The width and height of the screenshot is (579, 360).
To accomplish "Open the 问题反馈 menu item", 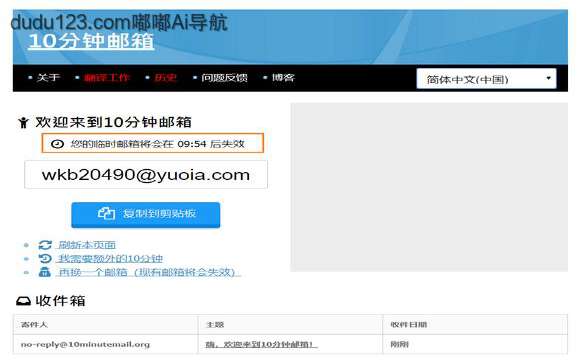I will click(x=224, y=78).
